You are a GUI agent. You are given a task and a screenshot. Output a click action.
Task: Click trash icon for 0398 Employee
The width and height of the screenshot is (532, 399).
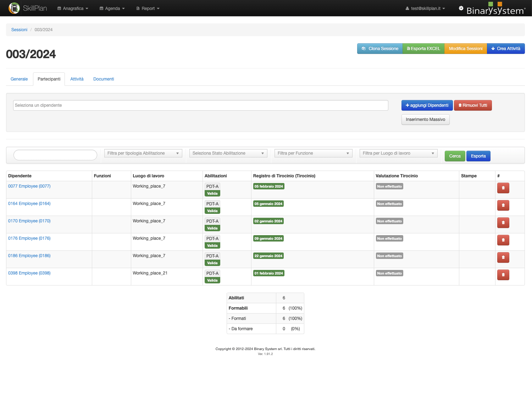click(503, 275)
